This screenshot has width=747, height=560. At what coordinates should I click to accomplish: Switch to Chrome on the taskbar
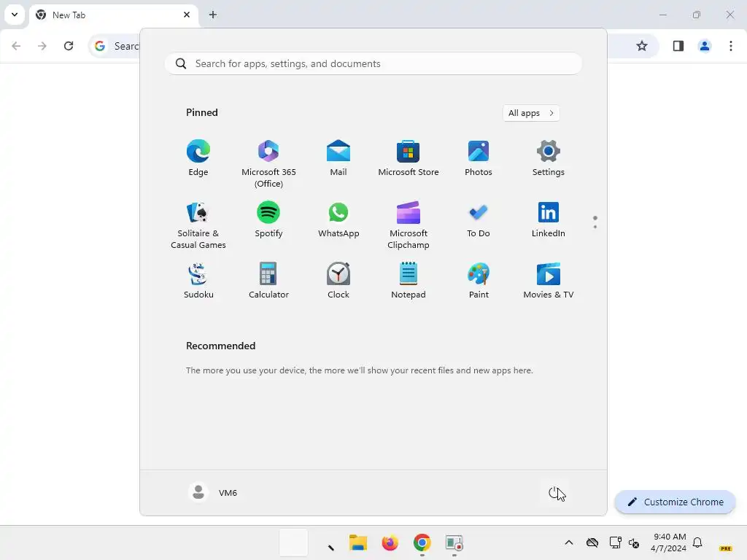coord(422,542)
